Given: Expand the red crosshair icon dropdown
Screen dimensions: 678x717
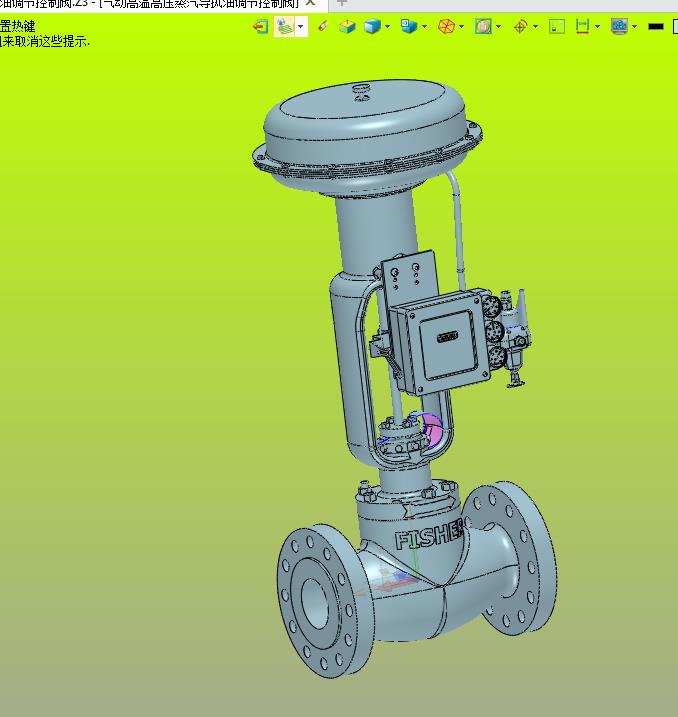Looking at the screenshot, I should pyautogui.click(x=535, y=27).
